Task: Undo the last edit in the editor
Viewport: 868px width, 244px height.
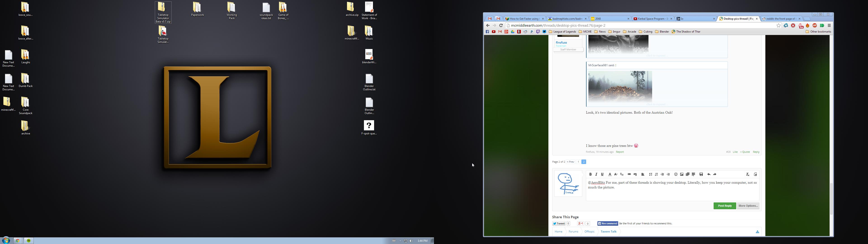Action: pos(709,174)
